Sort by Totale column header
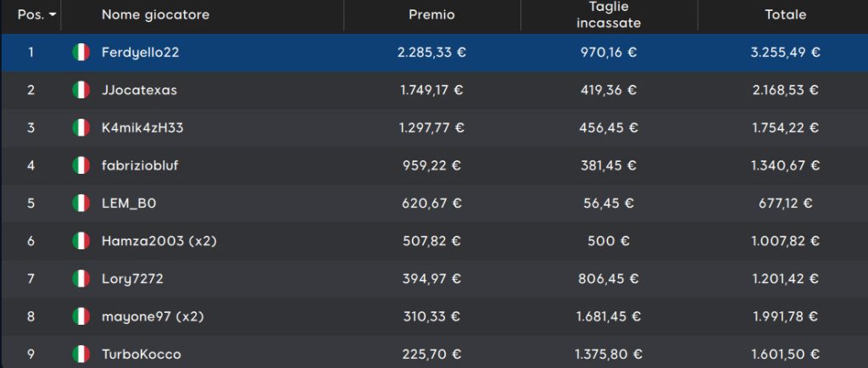868x368 pixels. 786,15
